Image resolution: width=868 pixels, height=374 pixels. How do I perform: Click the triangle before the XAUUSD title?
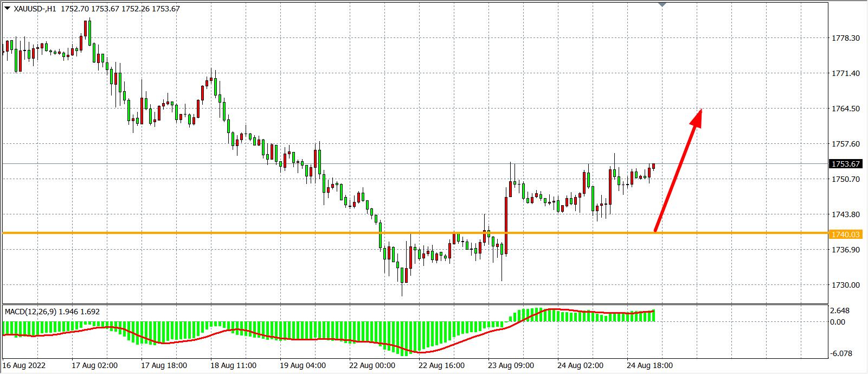pos(7,8)
